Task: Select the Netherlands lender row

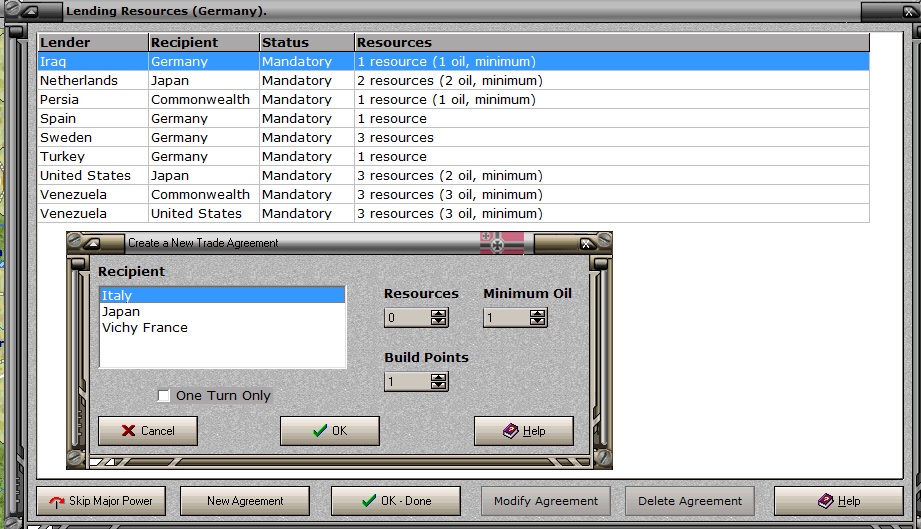Action: pyautogui.click(x=453, y=80)
